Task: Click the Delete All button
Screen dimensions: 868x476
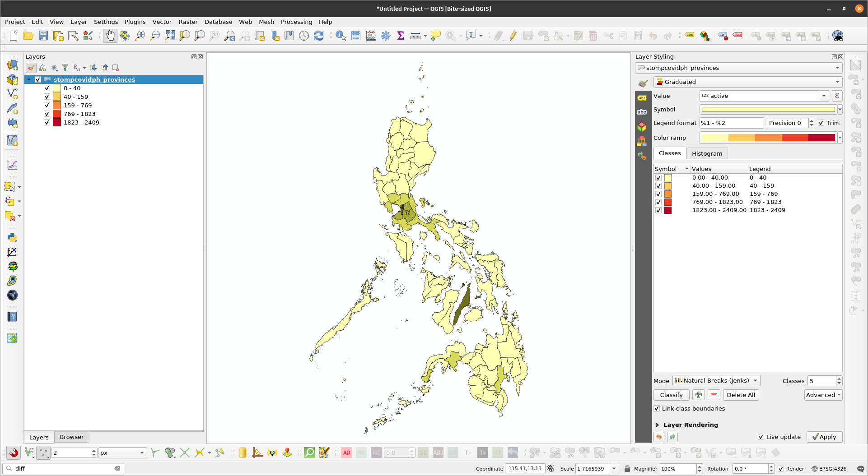Action: [741, 395]
